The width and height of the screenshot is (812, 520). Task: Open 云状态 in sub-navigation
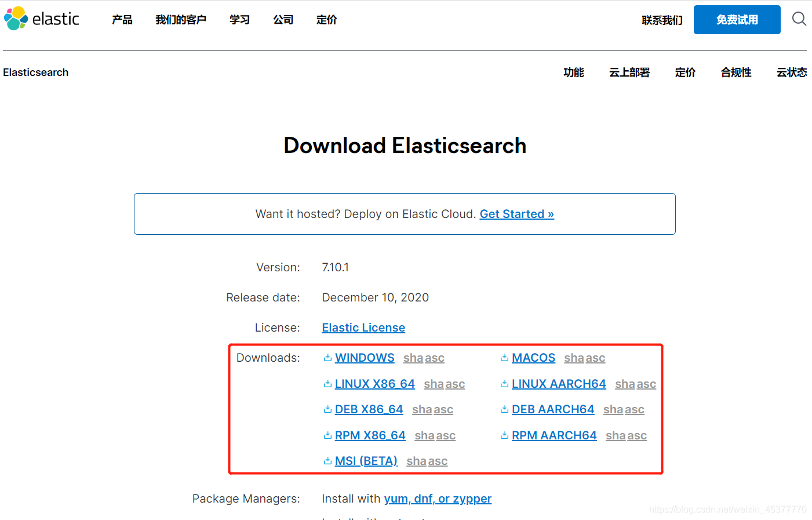(x=792, y=72)
